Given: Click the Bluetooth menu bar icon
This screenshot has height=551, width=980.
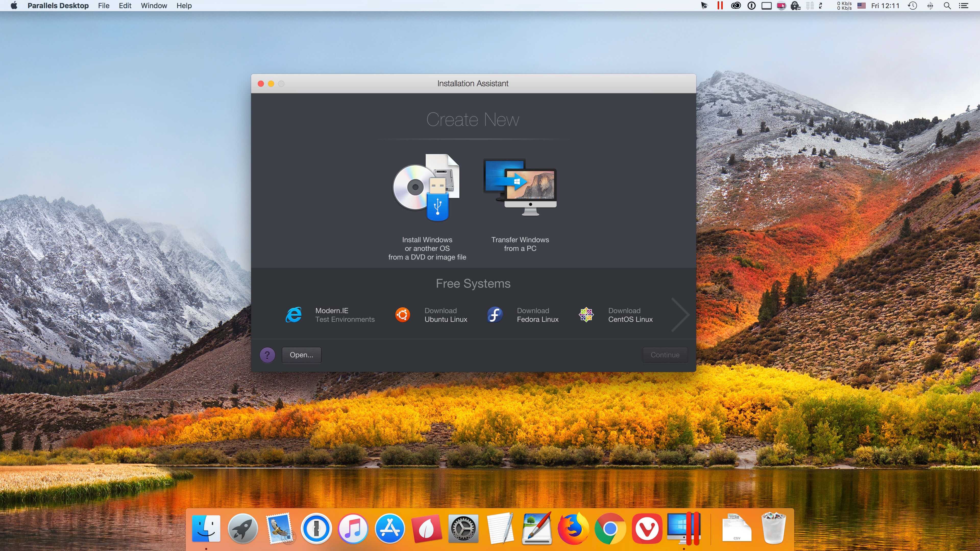Looking at the screenshot, I should [930, 6].
